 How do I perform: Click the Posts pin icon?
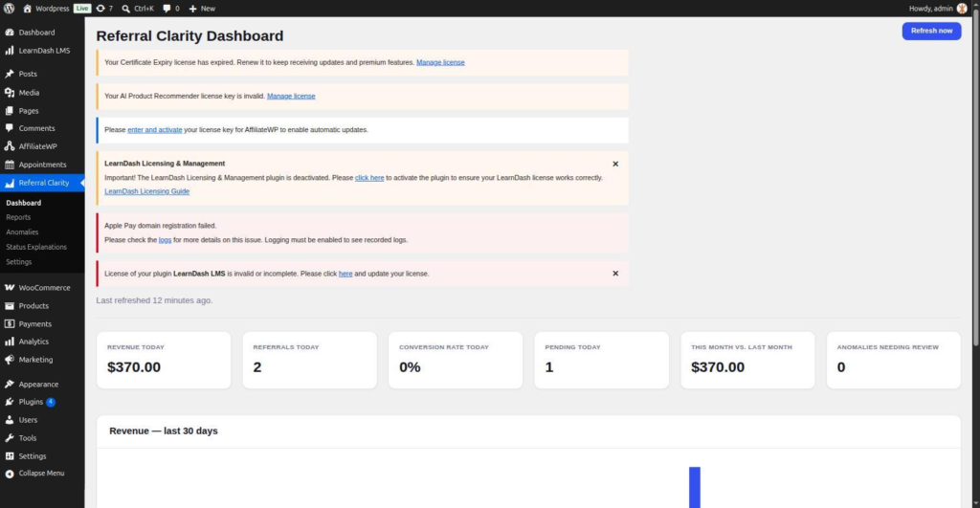(10, 74)
